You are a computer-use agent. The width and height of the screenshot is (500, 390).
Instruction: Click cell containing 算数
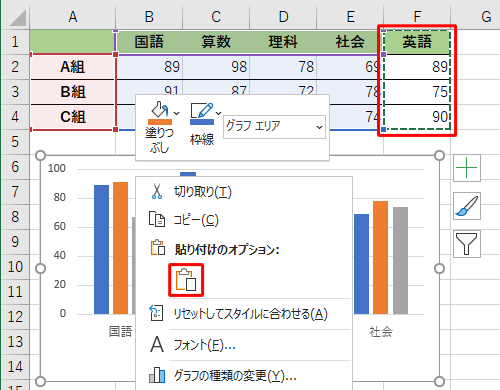tap(216, 42)
